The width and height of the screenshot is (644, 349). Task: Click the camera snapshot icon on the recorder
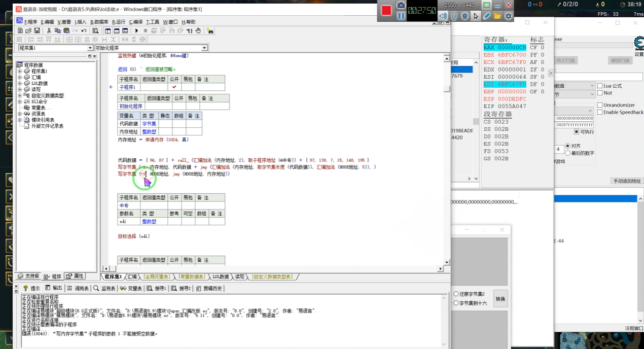401,5
